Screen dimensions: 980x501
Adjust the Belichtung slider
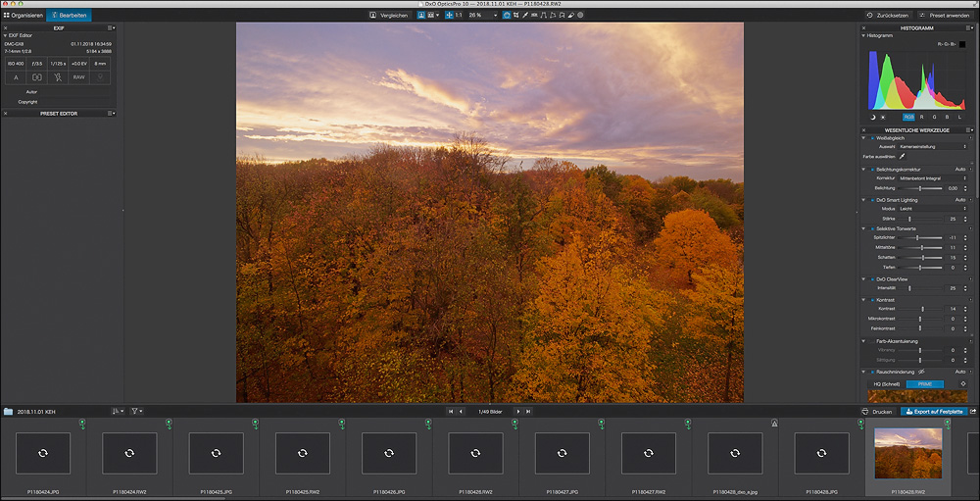tap(921, 188)
